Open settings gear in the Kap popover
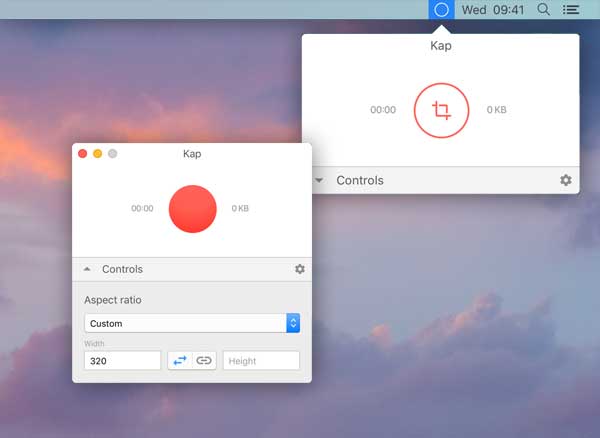 [566, 180]
